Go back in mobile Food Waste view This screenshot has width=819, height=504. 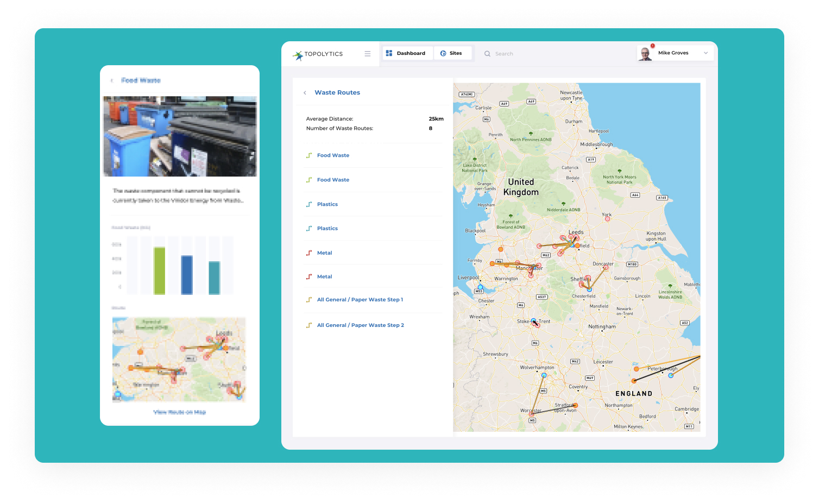[112, 80]
